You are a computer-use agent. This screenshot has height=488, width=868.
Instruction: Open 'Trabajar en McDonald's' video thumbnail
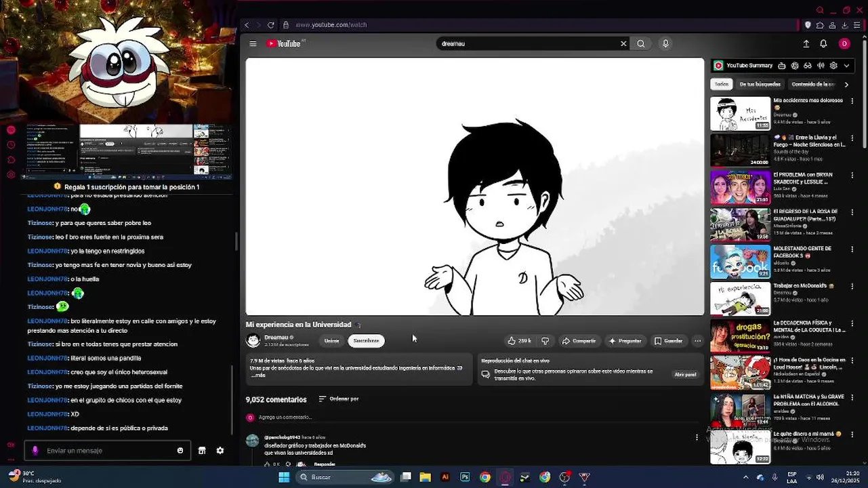click(x=740, y=299)
